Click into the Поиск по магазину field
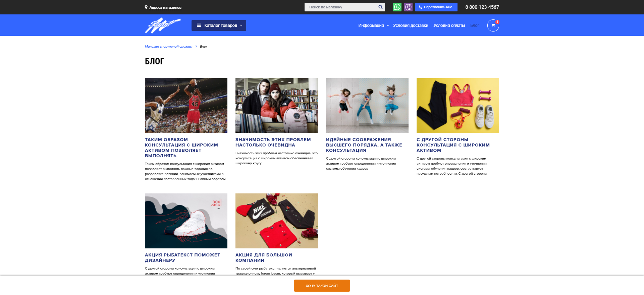 pyautogui.click(x=340, y=7)
